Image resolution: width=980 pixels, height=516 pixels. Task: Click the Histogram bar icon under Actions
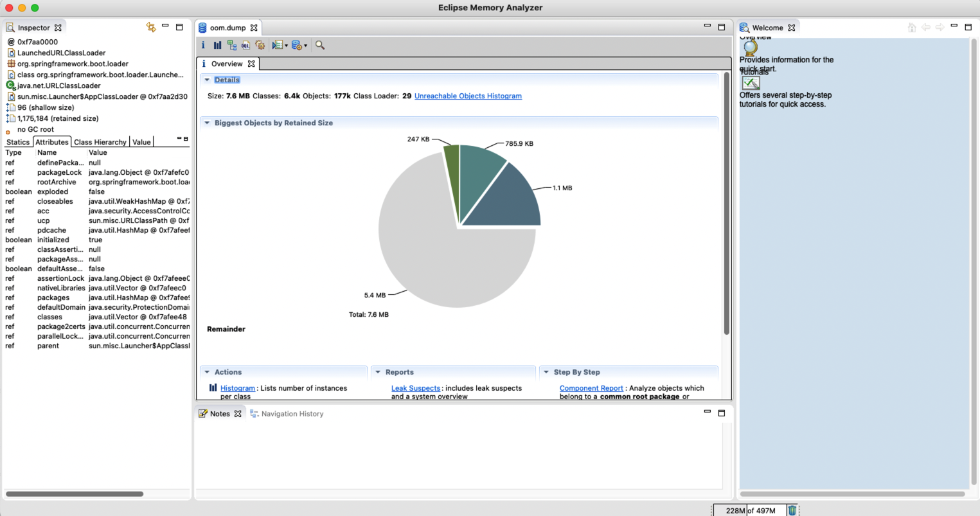pyautogui.click(x=213, y=388)
